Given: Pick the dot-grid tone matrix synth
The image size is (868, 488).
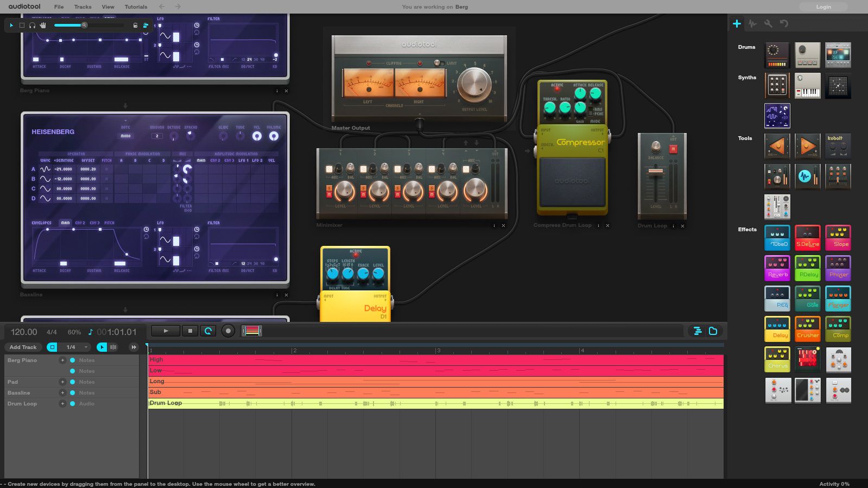Looking at the screenshot, I should [838, 86].
